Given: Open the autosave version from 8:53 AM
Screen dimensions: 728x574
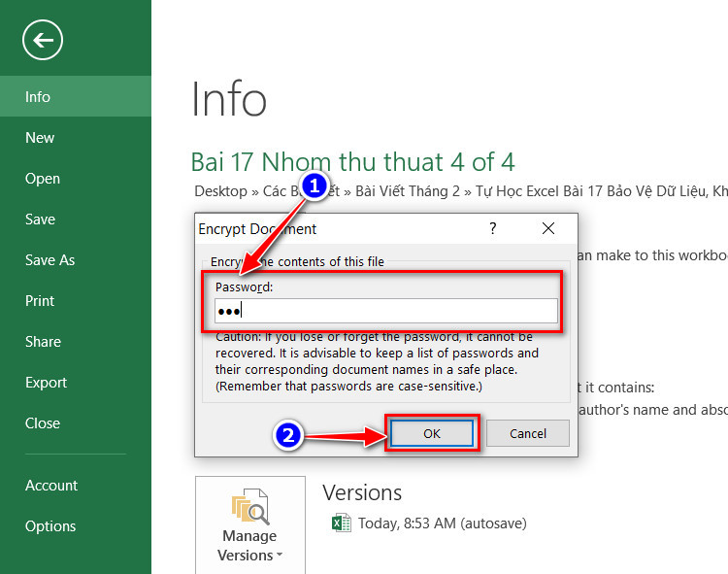Looking at the screenshot, I should click(x=442, y=523).
